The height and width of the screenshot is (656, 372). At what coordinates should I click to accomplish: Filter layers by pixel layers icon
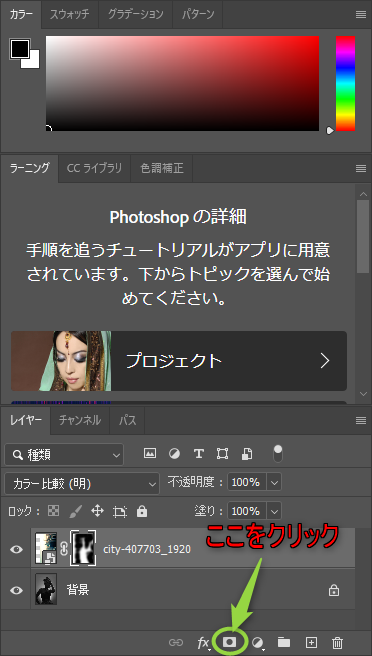pyautogui.click(x=150, y=453)
